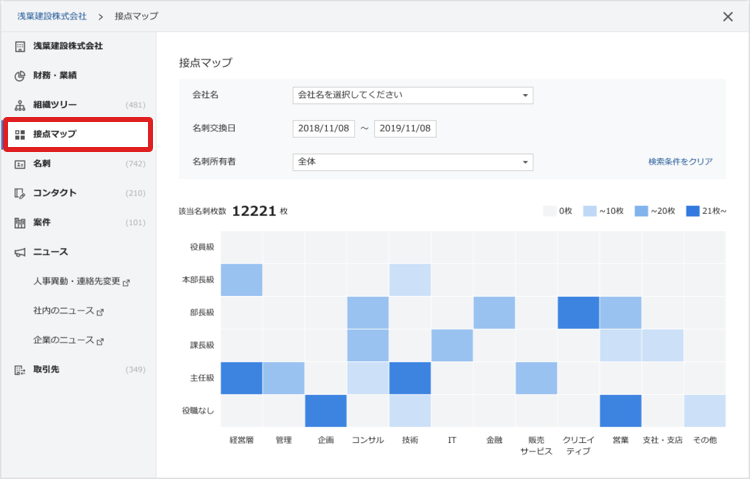
Task: Click the 役員級 row label
Action: coord(202,247)
